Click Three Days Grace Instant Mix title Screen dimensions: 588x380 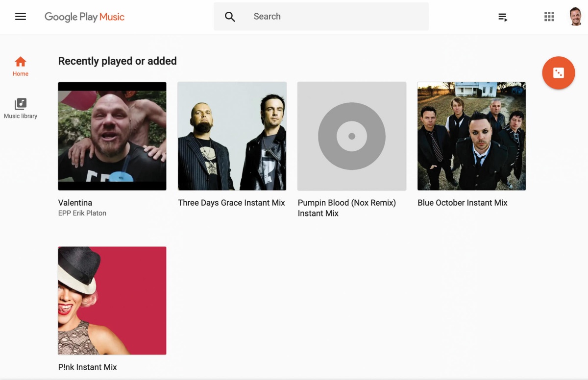coord(231,203)
